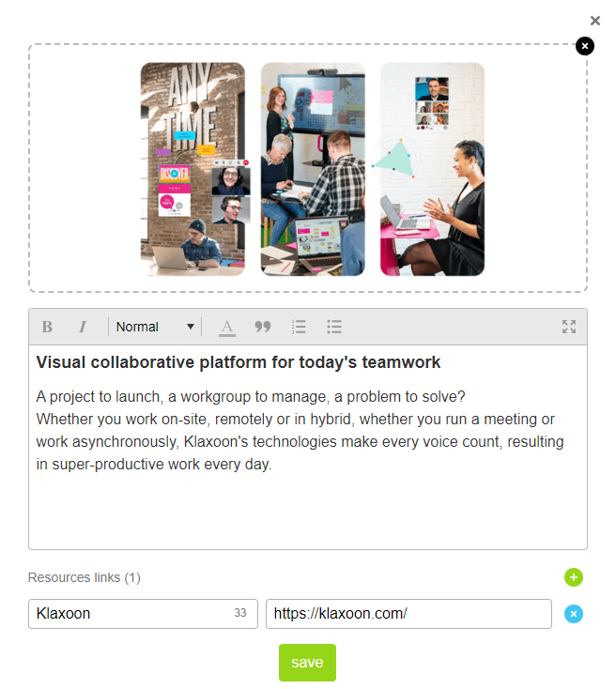Screen dimensions: 616x689
Task: Expand the editor to fullscreen
Action: point(569,327)
